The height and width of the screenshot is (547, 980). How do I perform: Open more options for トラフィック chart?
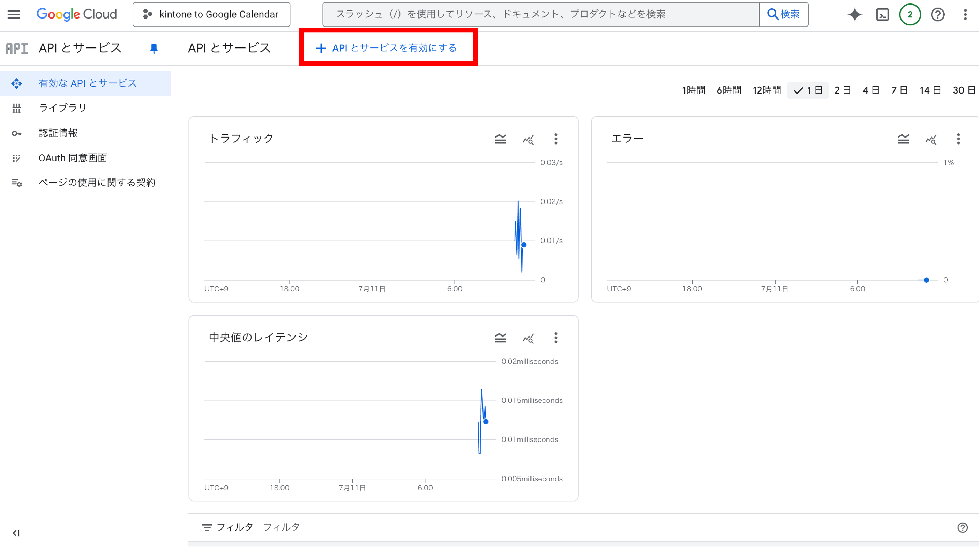tap(556, 139)
